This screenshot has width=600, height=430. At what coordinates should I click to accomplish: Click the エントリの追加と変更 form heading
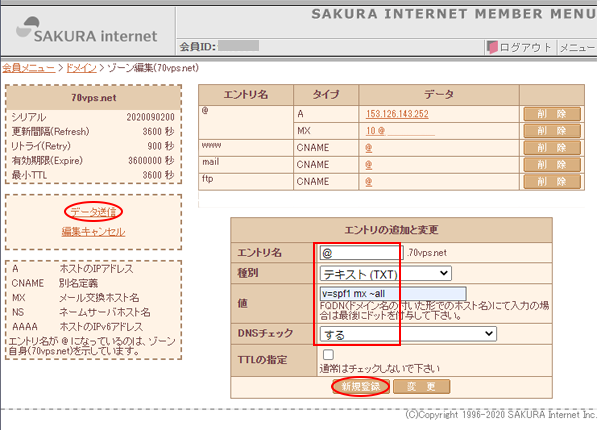tap(391, 230)
